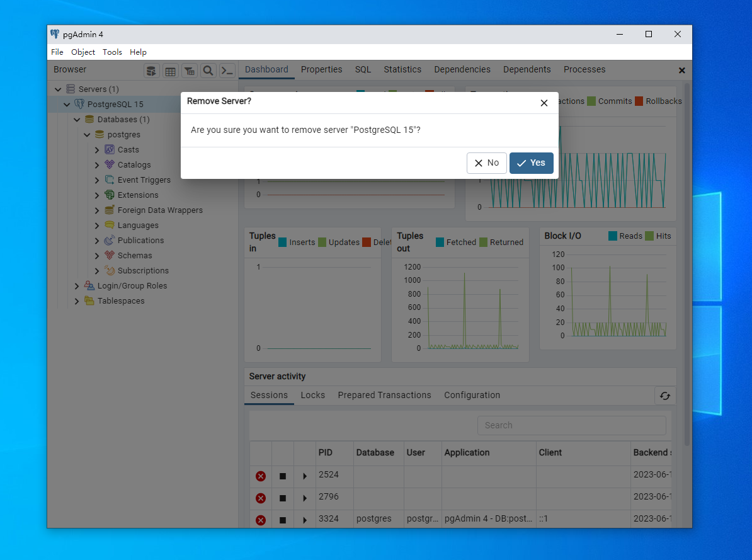Expand the Schemas tree node
752x560 pixels.
(97, 256)
